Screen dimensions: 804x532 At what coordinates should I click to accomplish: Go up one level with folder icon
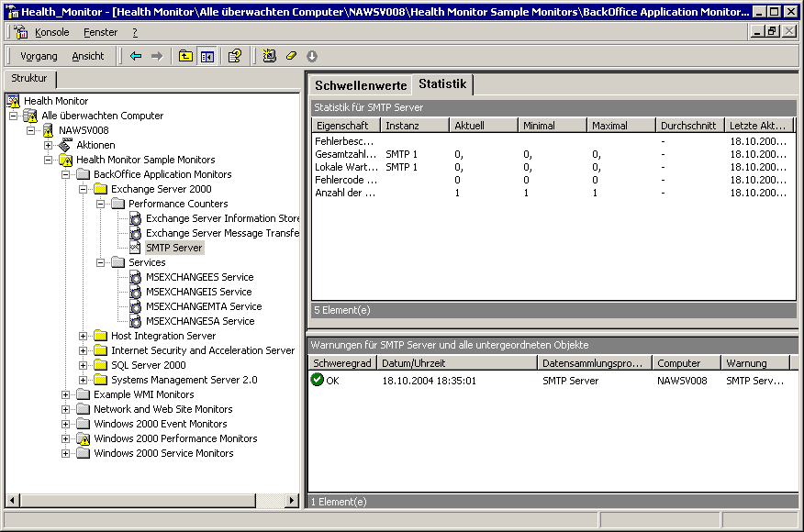[185, 56]
